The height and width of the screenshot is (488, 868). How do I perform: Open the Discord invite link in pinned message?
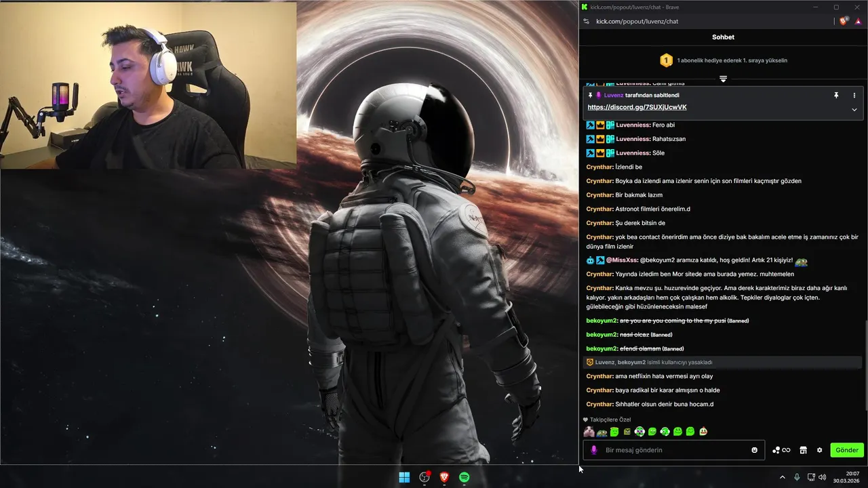(637, 107)
